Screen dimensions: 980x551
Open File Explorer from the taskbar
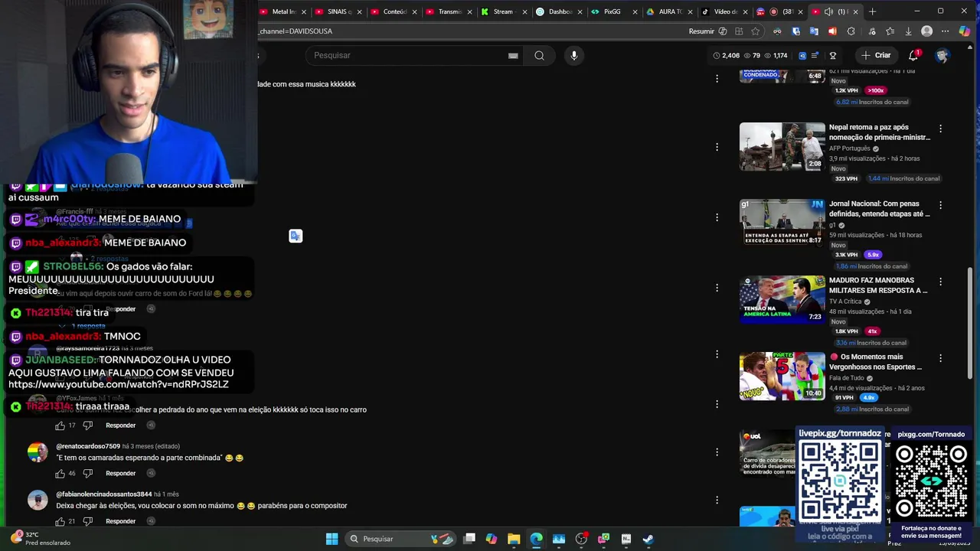(x=514, y=539)
